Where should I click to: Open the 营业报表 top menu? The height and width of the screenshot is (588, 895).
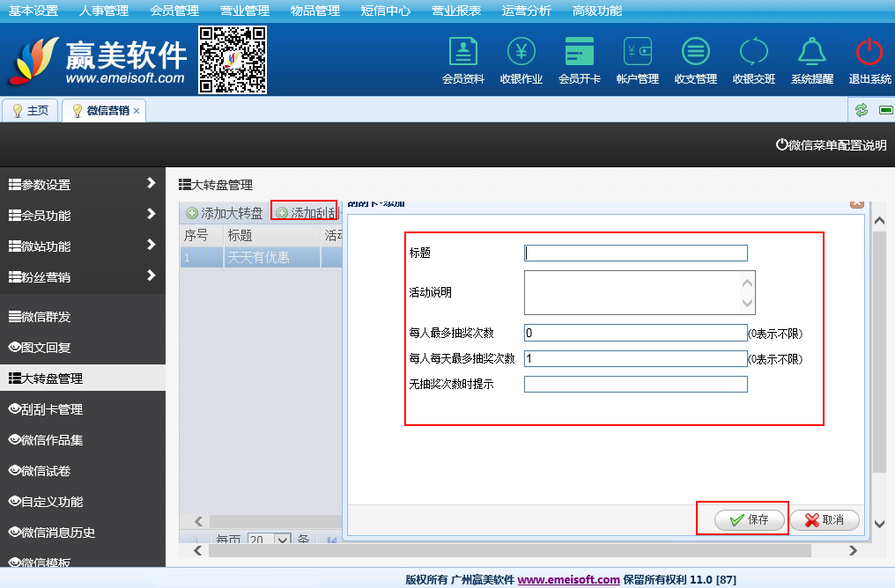pos(456,11)
